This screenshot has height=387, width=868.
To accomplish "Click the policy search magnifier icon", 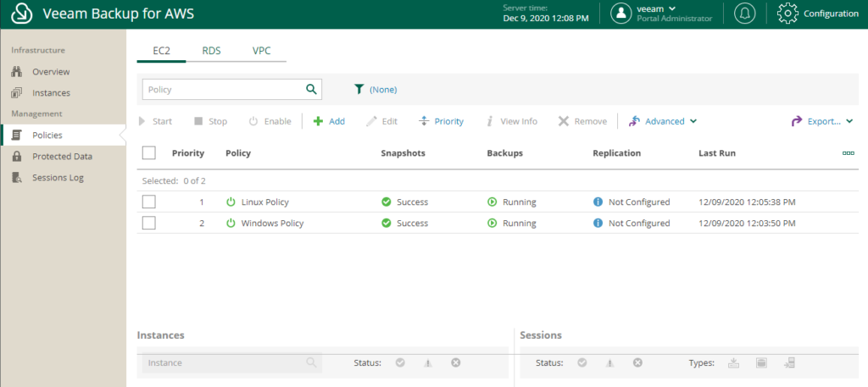I will coord(311,89).
